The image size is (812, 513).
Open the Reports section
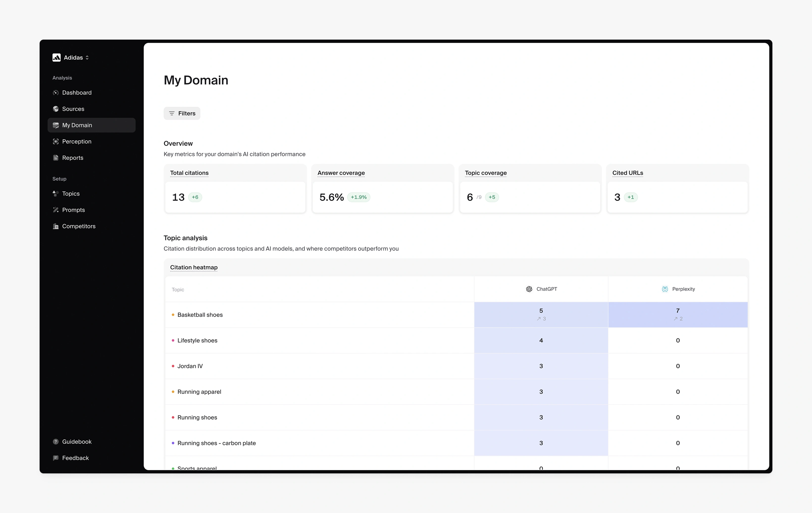92,158
